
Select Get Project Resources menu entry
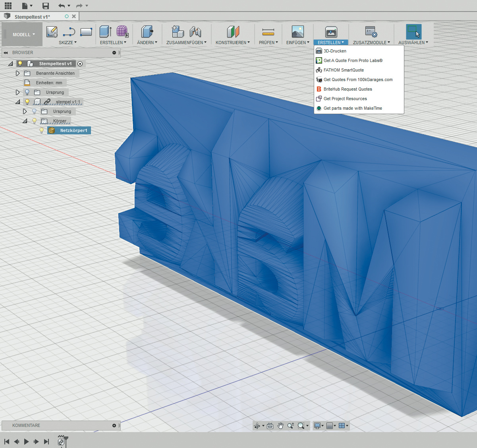tap(345, 99)
